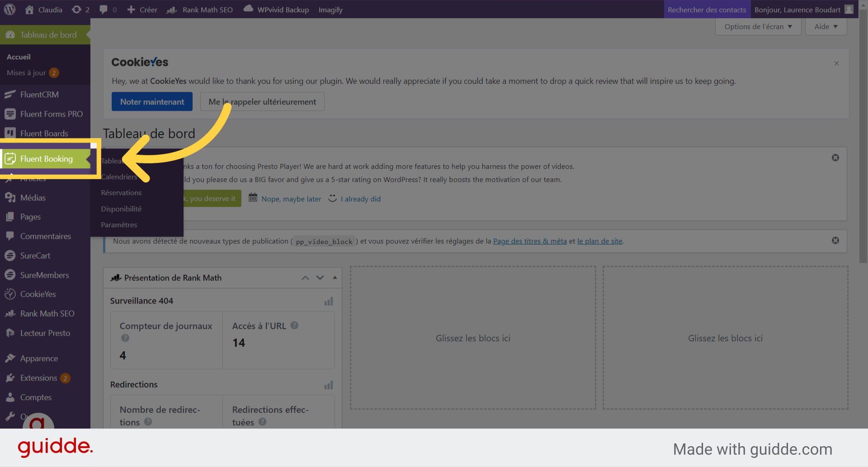The image size is (868, 467).
Task: Click the page vertical scrollbar
Action: point(863,136)
